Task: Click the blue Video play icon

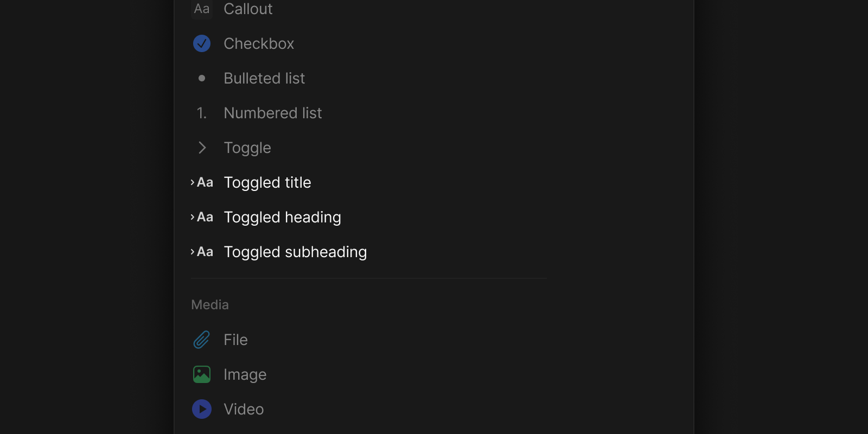Action: (x=202, y=409)
